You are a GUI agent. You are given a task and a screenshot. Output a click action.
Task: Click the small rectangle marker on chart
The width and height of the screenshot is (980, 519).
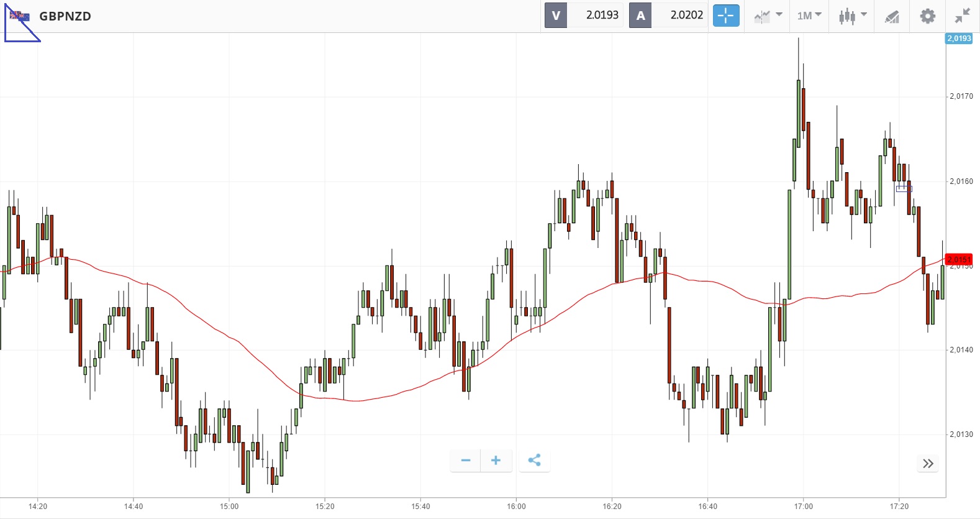tap(904, 188)
